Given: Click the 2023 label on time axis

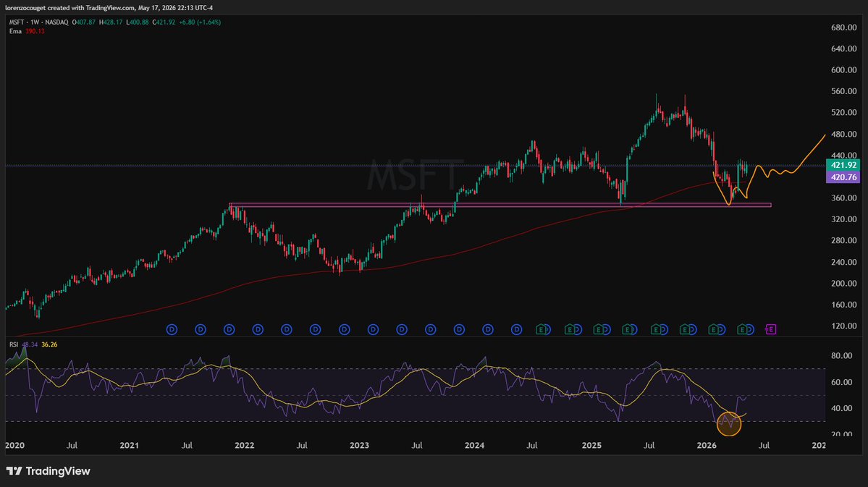Looking at the screenshot, I should click(359, 445).
